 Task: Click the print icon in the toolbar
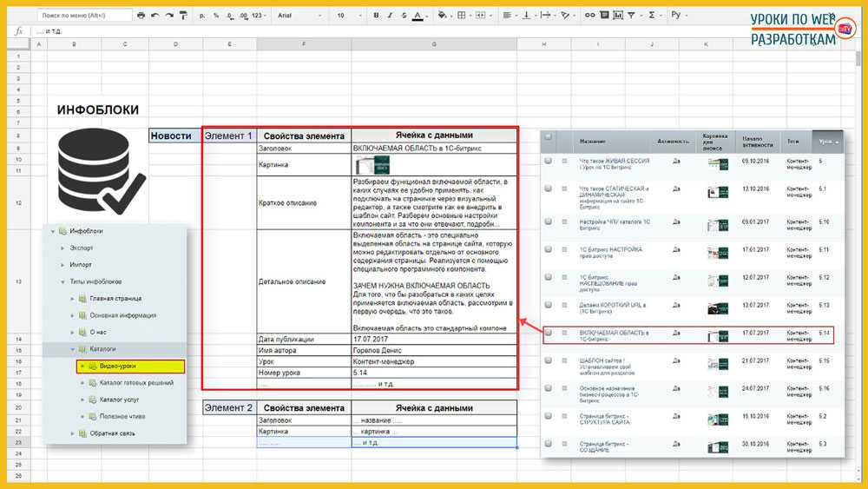pyautogui.click(x=142, y=16)
